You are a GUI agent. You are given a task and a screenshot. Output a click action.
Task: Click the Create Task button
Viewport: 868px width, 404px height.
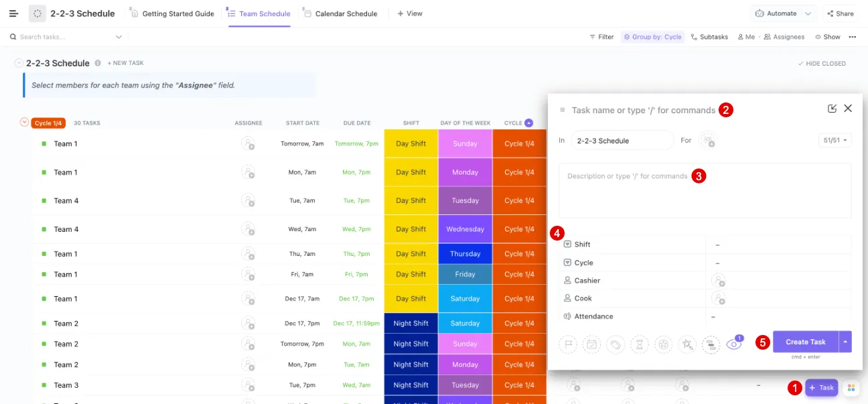(x=806, y=342)
